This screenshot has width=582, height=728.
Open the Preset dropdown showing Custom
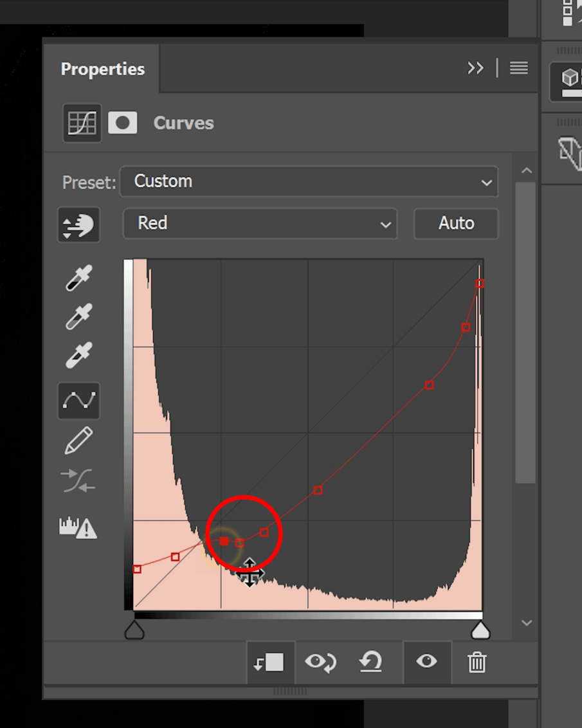pyautogui.click(x=309, y=182)
